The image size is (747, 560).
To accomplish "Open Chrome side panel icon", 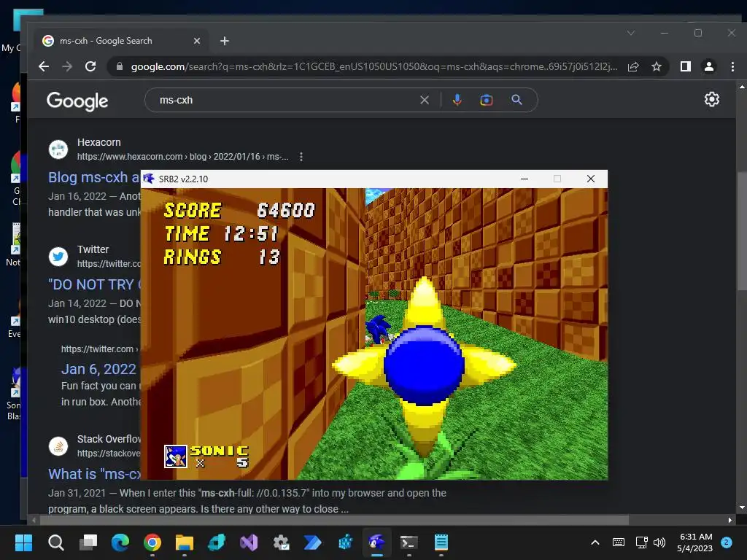I will (x=686, y=66).
